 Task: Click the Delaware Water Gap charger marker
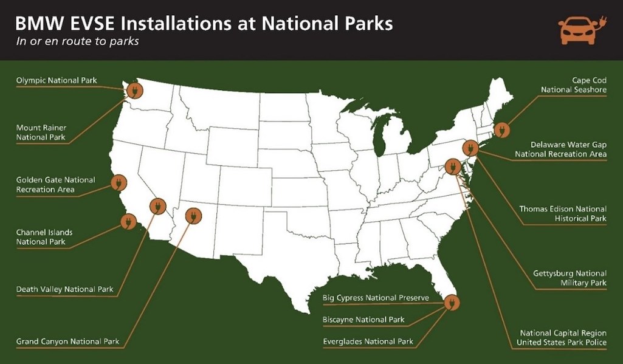pyautogui.click(x=470, y=148)
